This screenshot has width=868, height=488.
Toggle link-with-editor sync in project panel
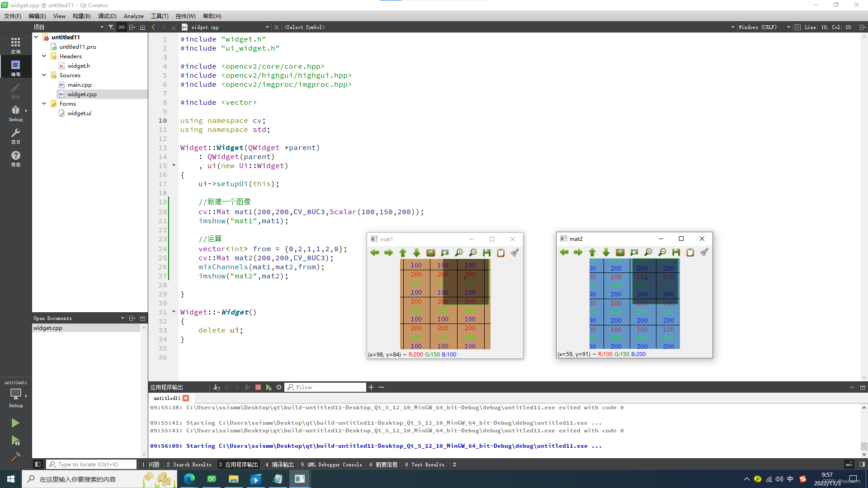coord(122,27)
